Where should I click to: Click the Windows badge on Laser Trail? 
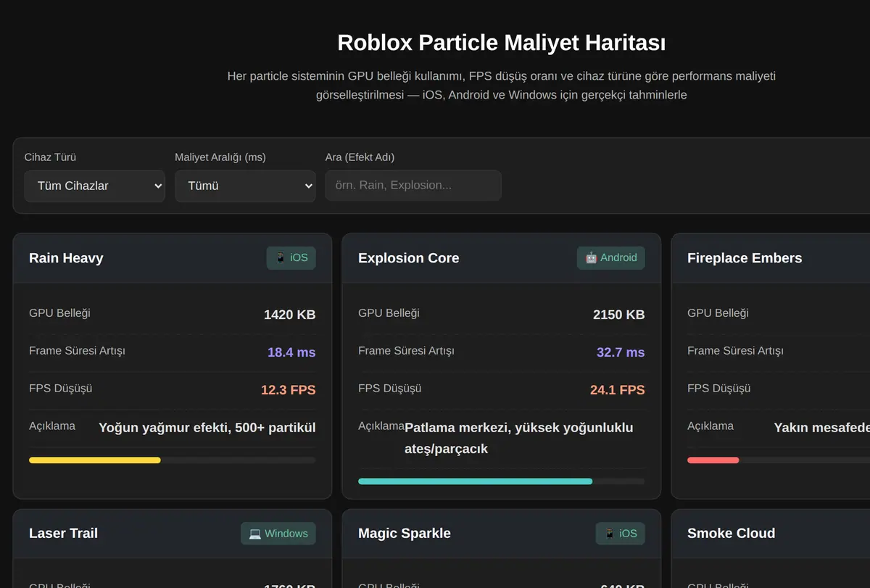278,534
